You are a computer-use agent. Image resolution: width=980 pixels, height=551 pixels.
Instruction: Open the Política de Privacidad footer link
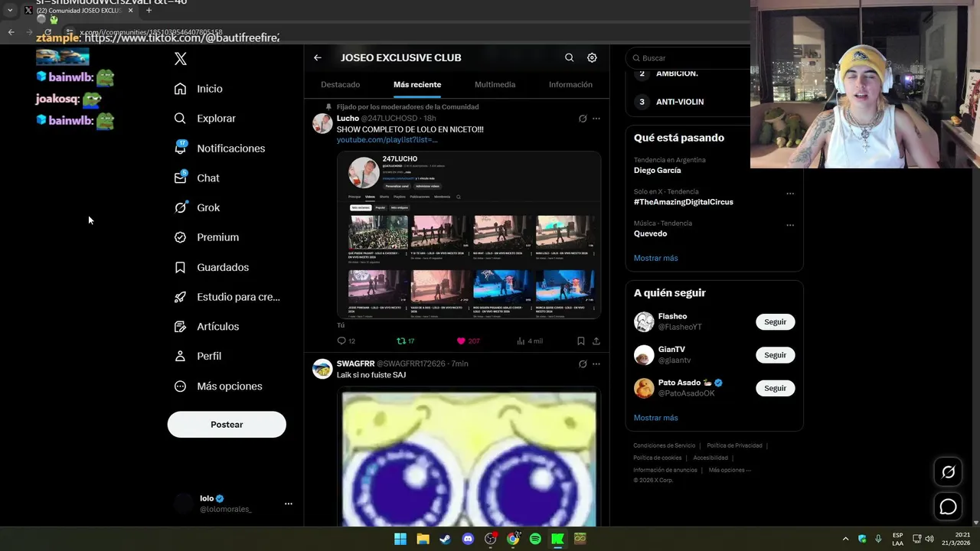click(x=734, y=445)
